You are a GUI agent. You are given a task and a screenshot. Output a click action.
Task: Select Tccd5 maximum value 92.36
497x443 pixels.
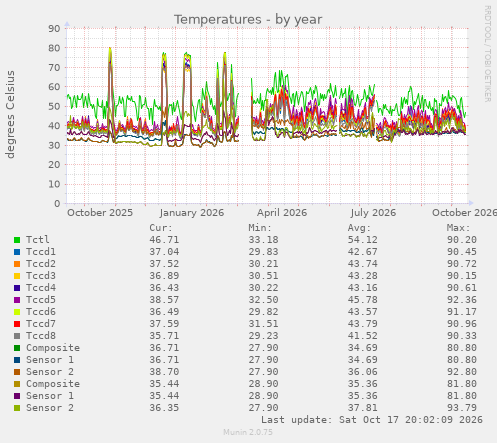click(x=462, y=300)
